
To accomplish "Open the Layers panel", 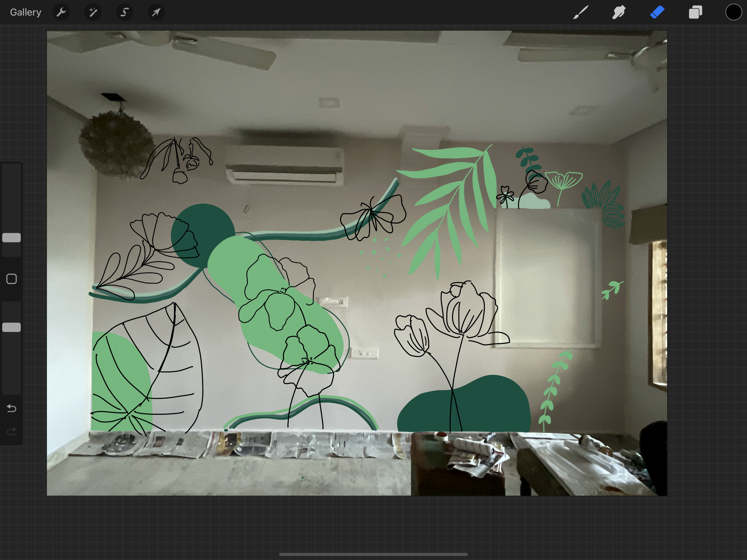I will click(x=695, y=12).
